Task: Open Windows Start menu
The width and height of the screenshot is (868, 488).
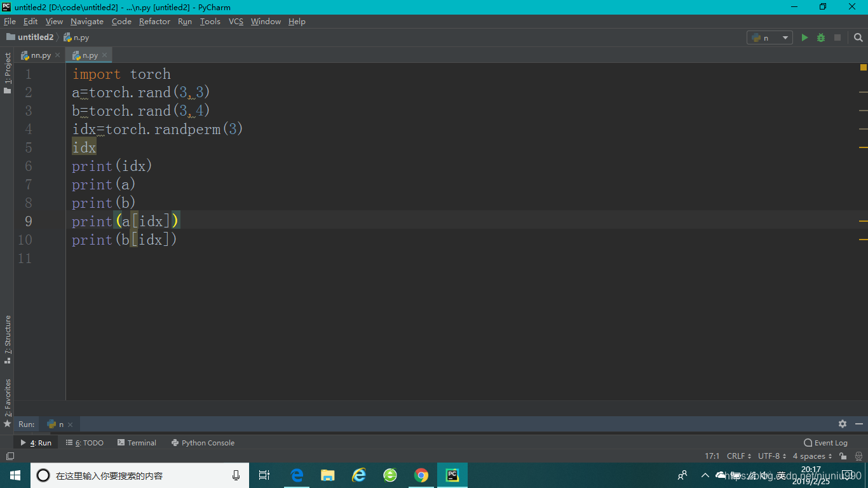Action: (x=15, y=475)
